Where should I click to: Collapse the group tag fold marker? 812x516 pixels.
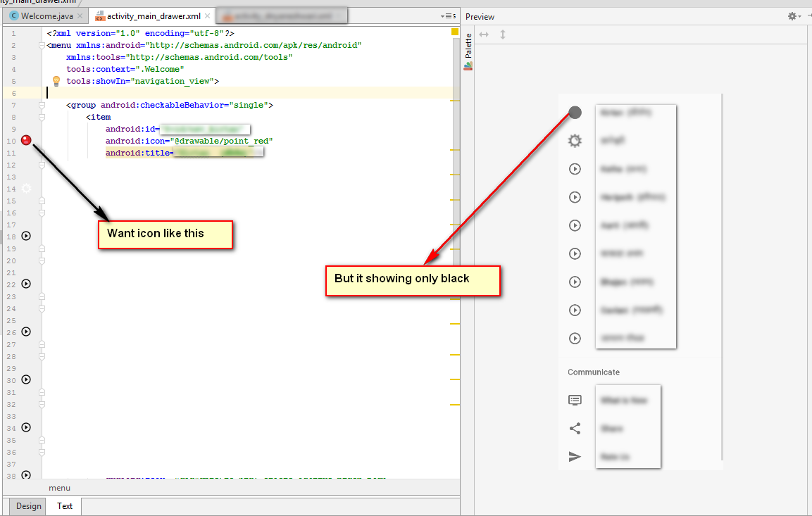tap(42, 105)
